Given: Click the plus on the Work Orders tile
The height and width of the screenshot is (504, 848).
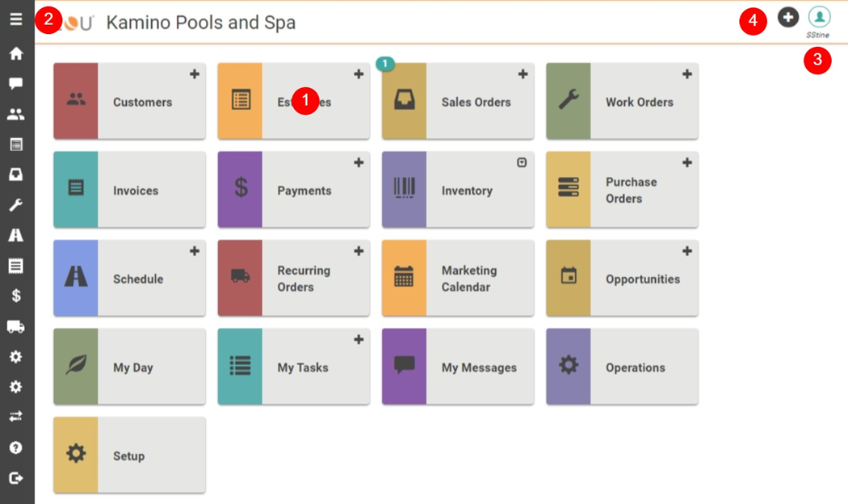Looking at the screenshot, I should (687, 74).
